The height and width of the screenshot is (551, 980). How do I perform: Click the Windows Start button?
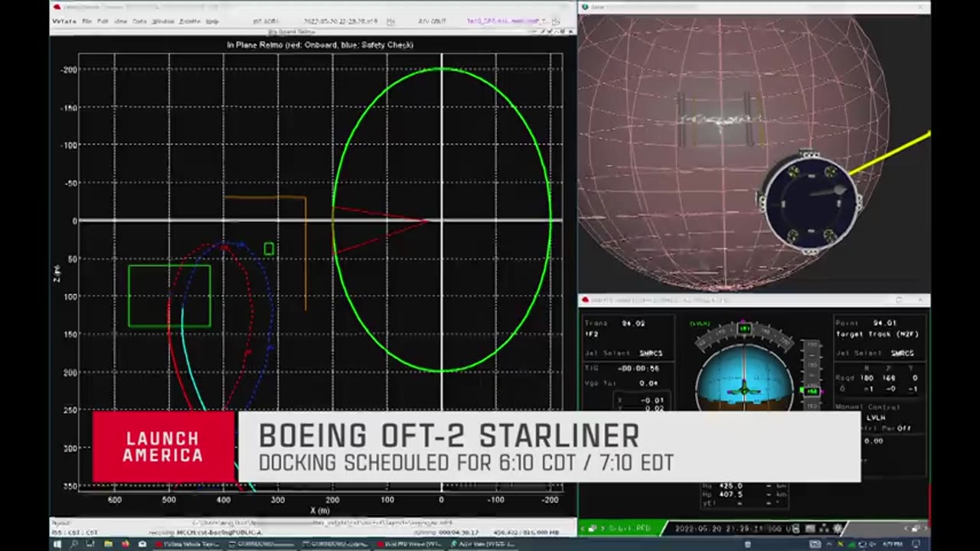[57, 544]
